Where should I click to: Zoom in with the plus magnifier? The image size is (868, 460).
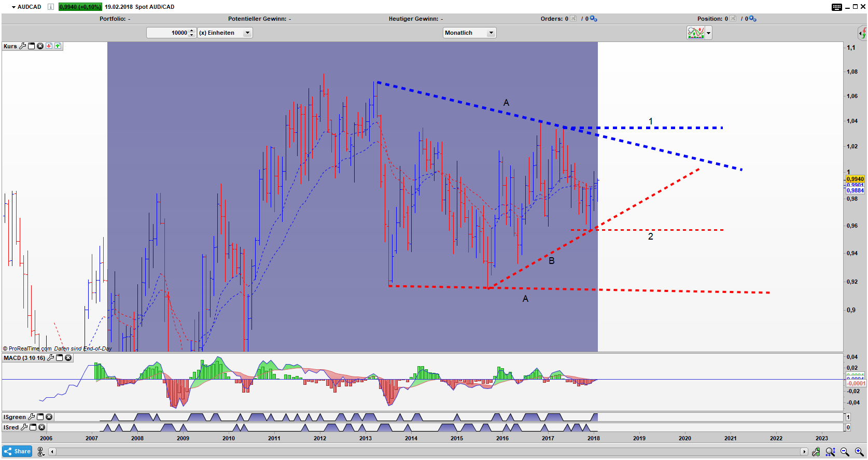click(x=859, y=452)
